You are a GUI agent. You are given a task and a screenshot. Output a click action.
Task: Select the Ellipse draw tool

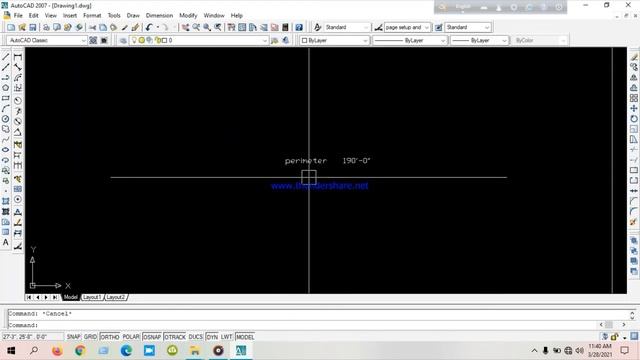[x=6, y=150]
